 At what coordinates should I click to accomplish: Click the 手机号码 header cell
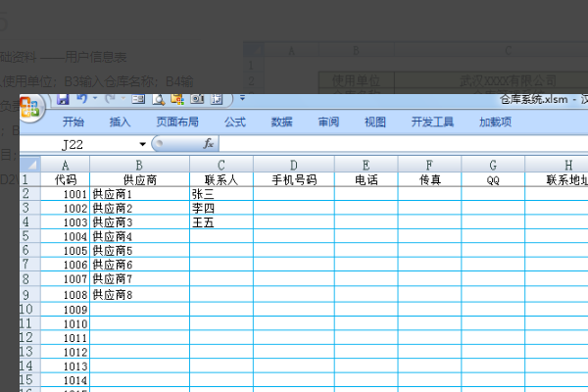(x=294, y=179)
